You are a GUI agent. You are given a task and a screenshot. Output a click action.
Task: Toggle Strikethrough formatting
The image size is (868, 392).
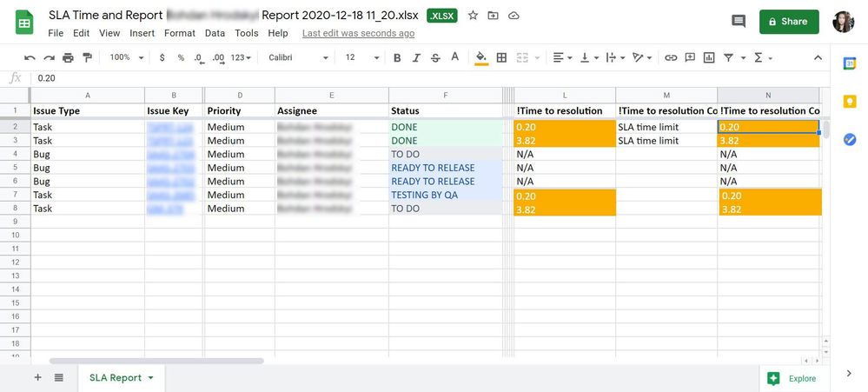coord(435,57)
